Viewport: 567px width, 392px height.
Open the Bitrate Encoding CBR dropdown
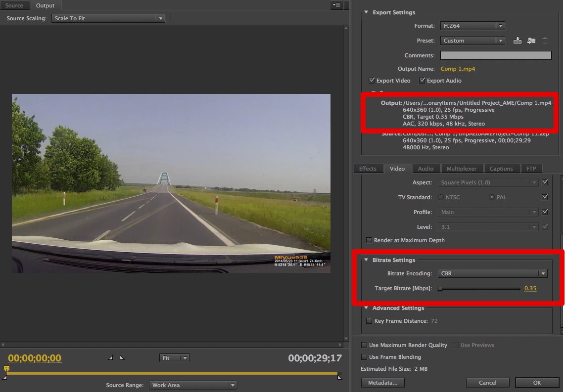point(493,273)
